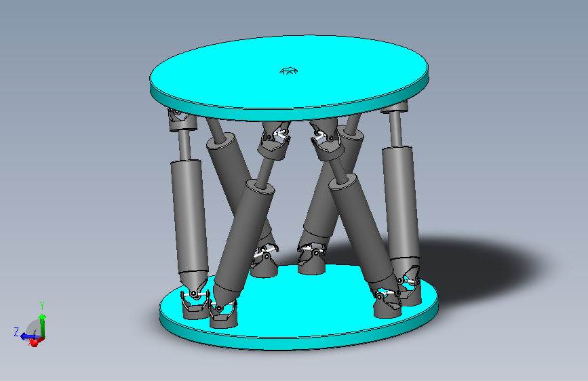Image resolution: width=588 pixels, height=381 pixels.
Task: Select the thin piston rod of the leftmost actuator
Action: (x=184, y=145)
